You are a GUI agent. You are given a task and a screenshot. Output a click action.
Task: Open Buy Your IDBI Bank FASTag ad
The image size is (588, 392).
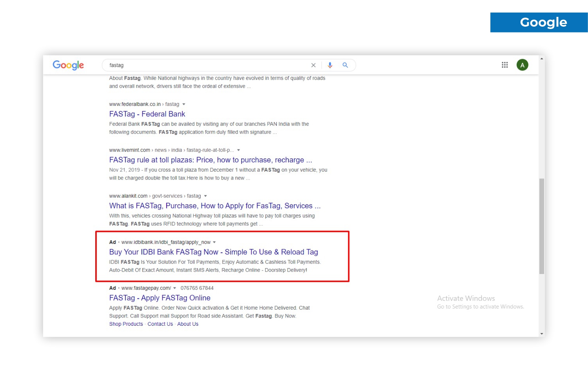click(213, 252)
